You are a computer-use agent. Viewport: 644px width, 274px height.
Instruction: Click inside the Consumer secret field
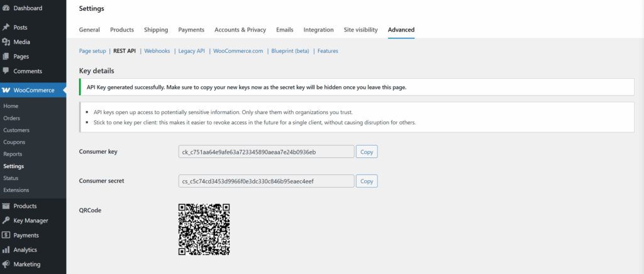pyautogui.click(x=266, y=181)
